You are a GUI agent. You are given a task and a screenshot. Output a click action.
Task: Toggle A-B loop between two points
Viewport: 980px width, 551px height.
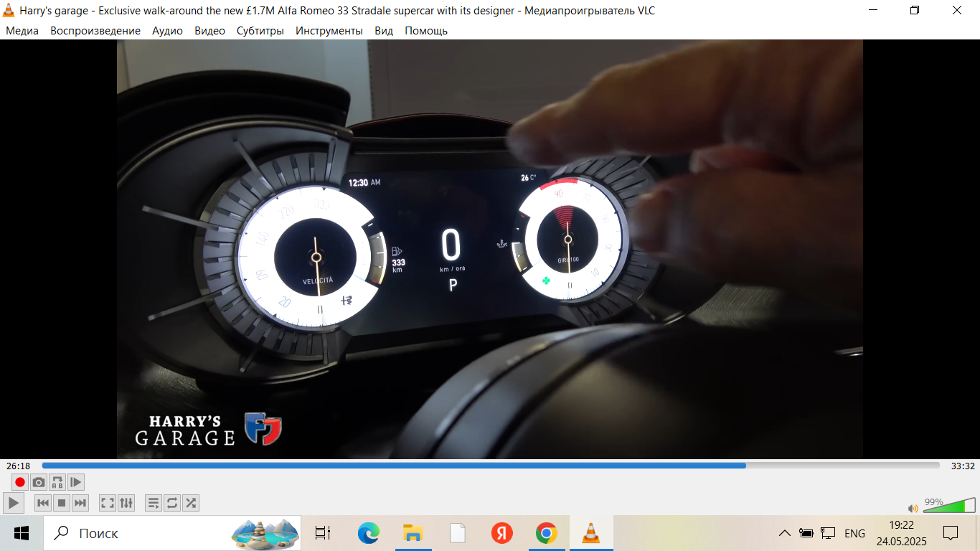tap(57, 482)
